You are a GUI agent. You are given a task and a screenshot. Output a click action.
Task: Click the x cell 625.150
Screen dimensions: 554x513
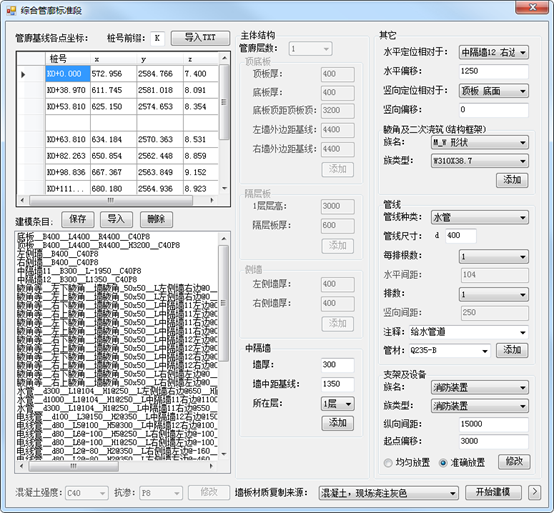point(113,107)
